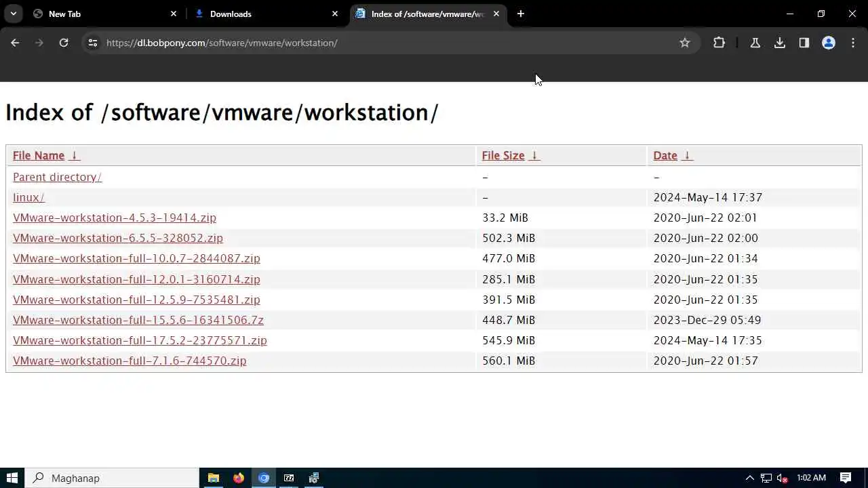Open the clock showing 1:02 AM
Image resolution: width=868 pixels, height=488 pixels.
click(811, 478)
